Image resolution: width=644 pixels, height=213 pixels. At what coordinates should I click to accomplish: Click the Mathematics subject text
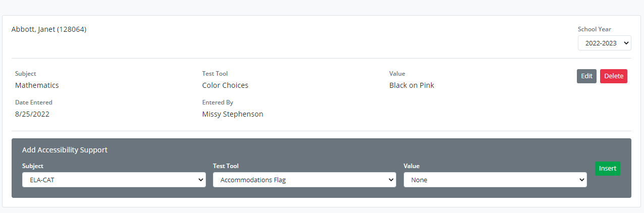[37, 85]
